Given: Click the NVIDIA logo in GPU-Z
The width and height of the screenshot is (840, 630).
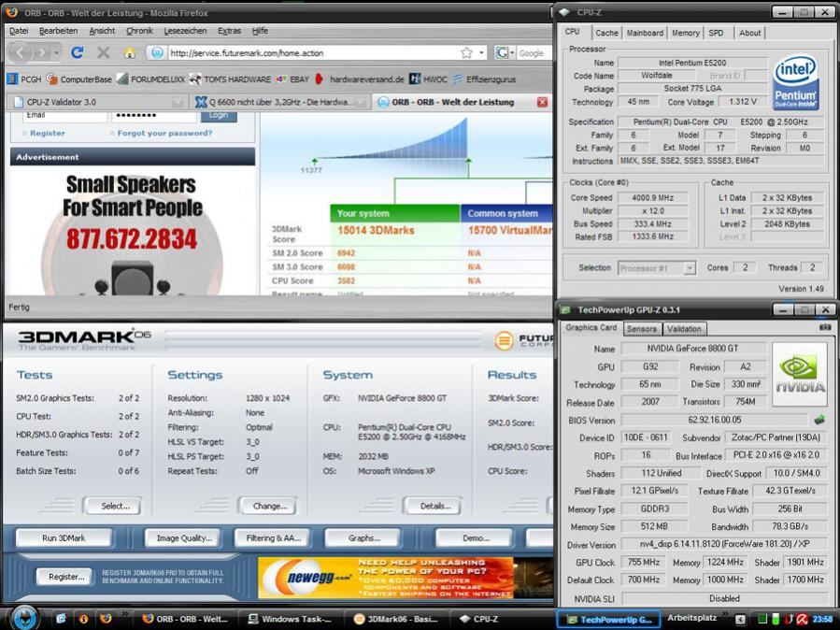Looking at the screenshot, I should point(801,374).
